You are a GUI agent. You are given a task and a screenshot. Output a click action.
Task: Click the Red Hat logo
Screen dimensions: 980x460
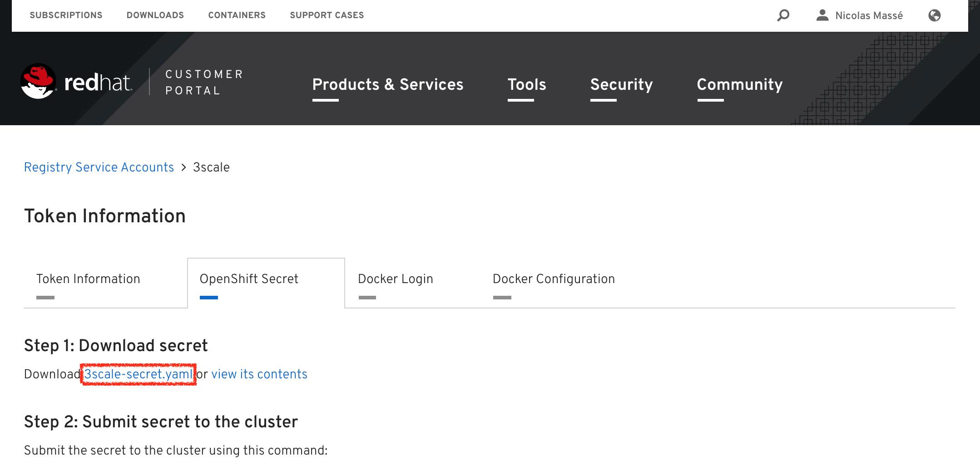76,82
